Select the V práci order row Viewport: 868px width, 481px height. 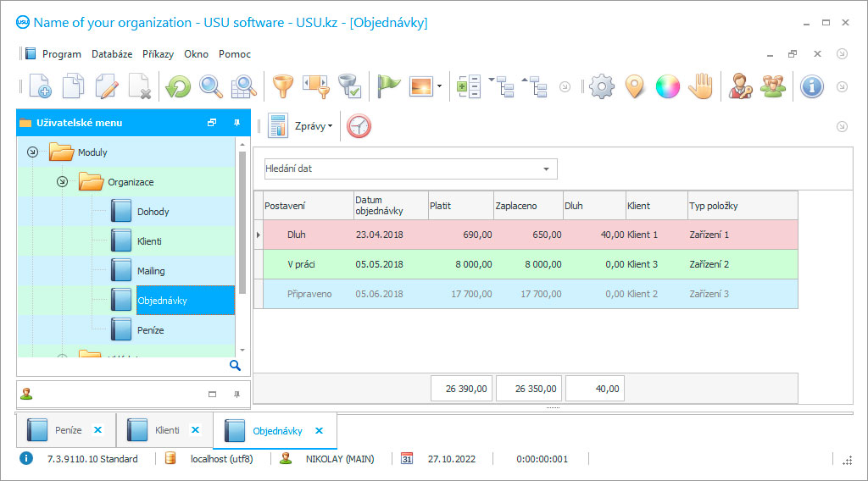[x=530, y=264]
